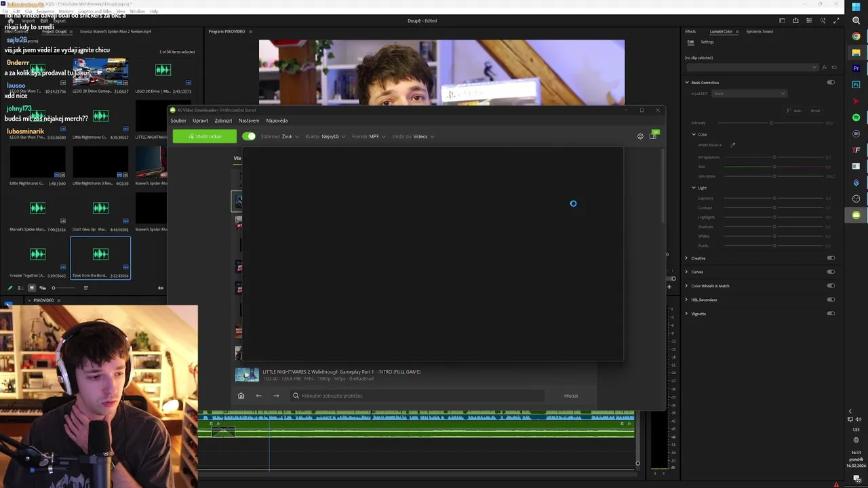Open the Soubor menu
Viewport: 868px width, 488px height.
coord(178,121)
